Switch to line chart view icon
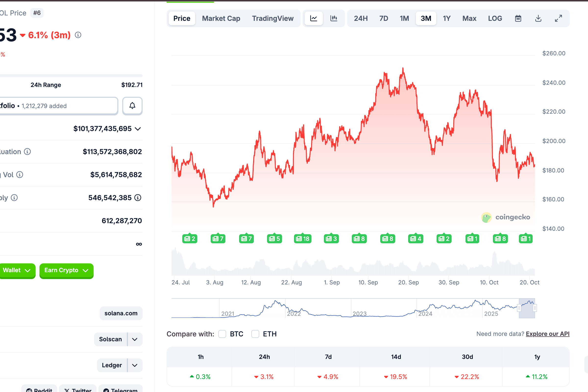Image resolution: width=588 pixels, height=392 pixels. point(314,18)
